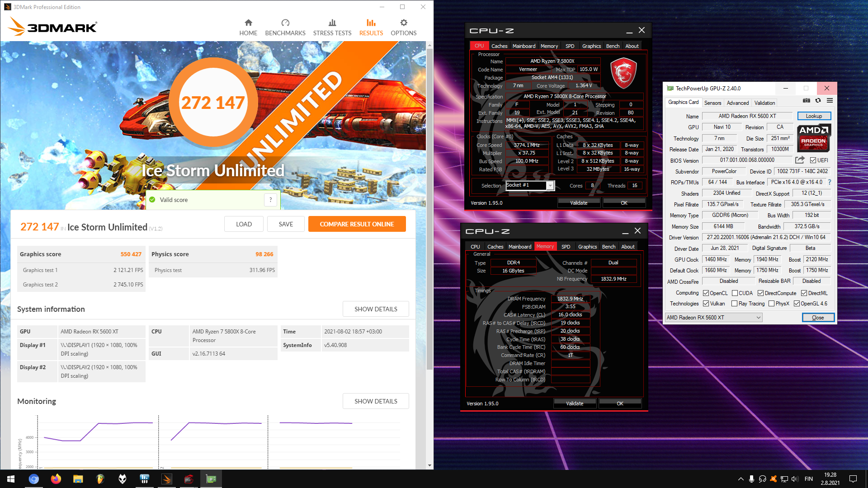Toggle the CUDA checkbox
This screenshot has width=868, height=488.
click(x=735, y=293)
